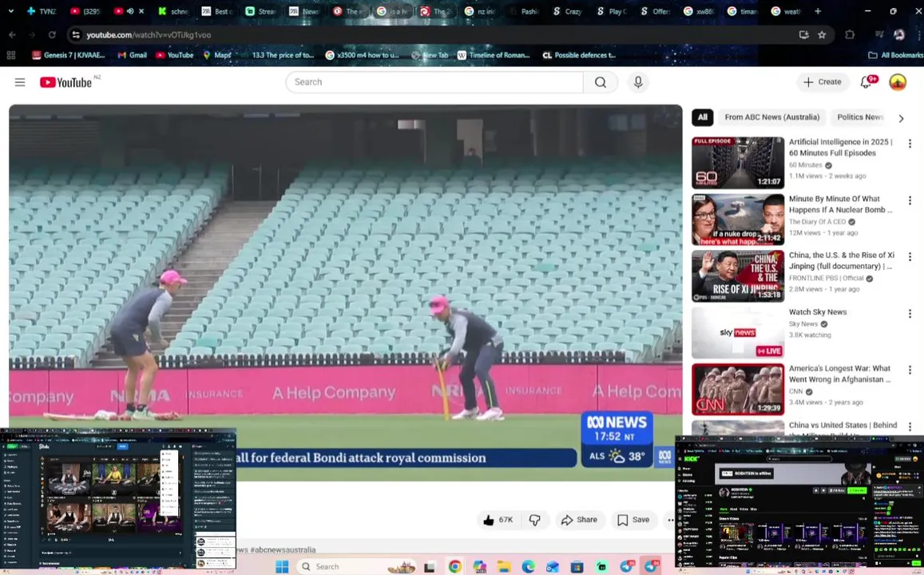Open the YouTube hamburger guide menu
This screenshot has width=924, height=575.
[20, 82]
